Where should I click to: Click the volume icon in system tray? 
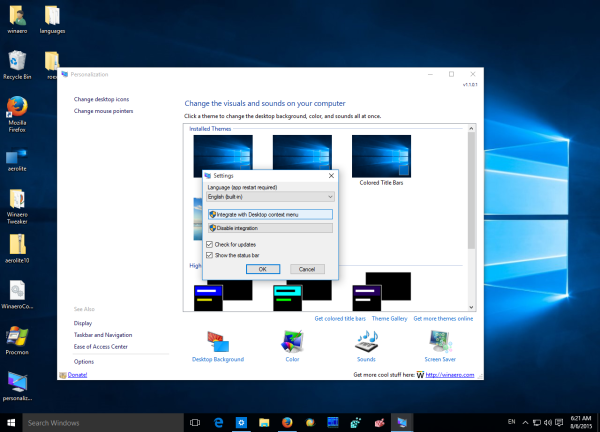coord(548,423)
